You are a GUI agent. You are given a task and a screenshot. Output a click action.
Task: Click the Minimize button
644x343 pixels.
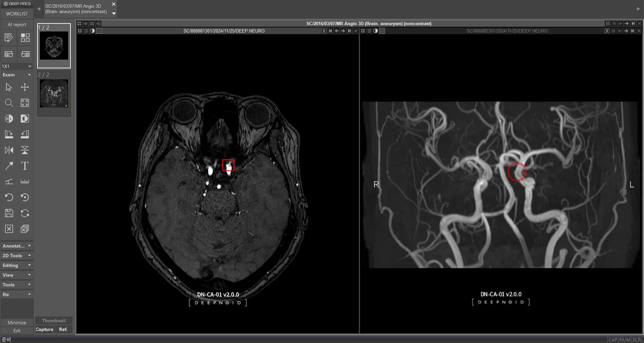pos(17,323)
